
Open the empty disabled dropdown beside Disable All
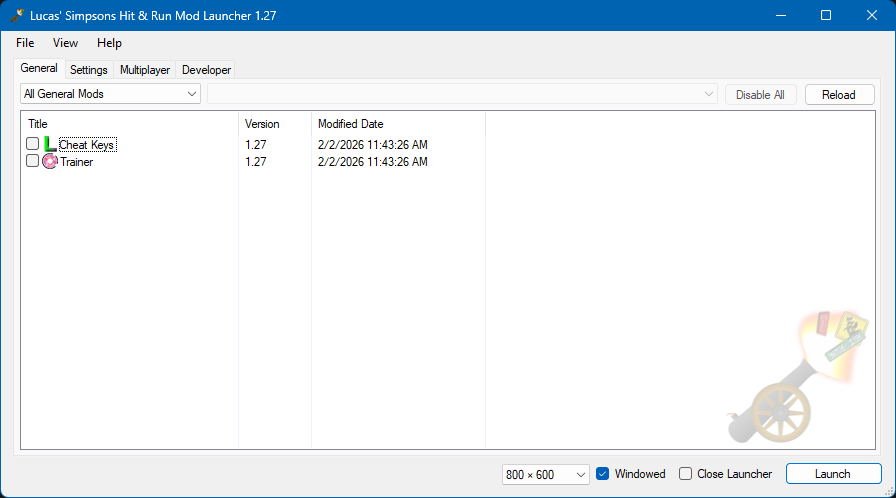point(462,94)
